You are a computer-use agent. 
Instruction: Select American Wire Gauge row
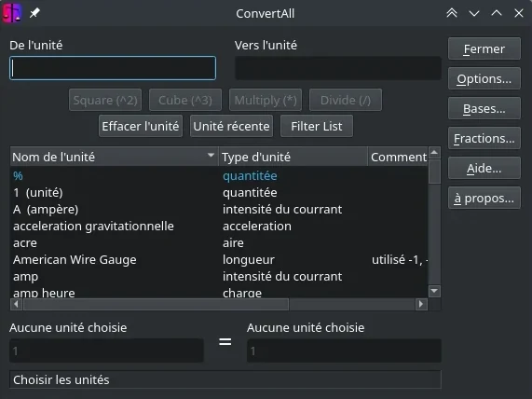(219, 260)
